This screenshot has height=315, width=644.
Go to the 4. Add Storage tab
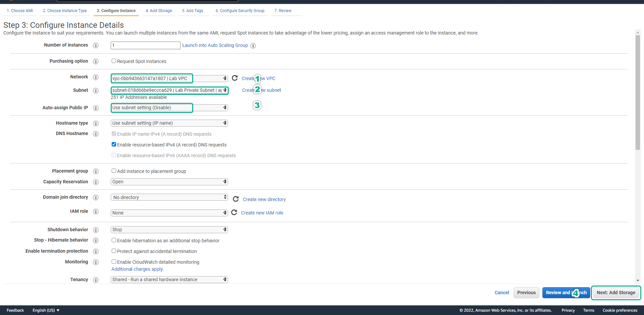pyautogui.click(x=159, y=11)
